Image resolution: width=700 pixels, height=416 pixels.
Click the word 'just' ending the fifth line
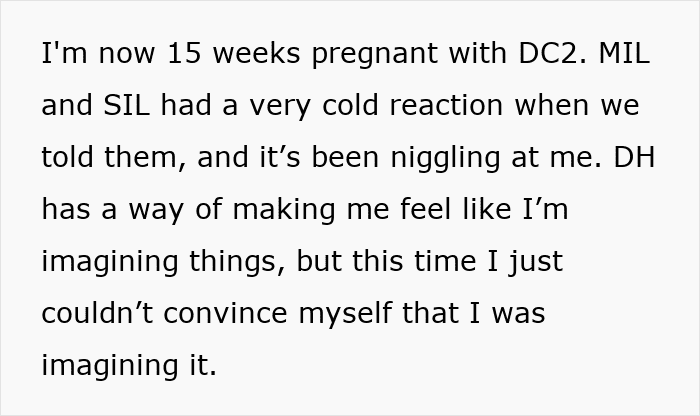(535, 262)
